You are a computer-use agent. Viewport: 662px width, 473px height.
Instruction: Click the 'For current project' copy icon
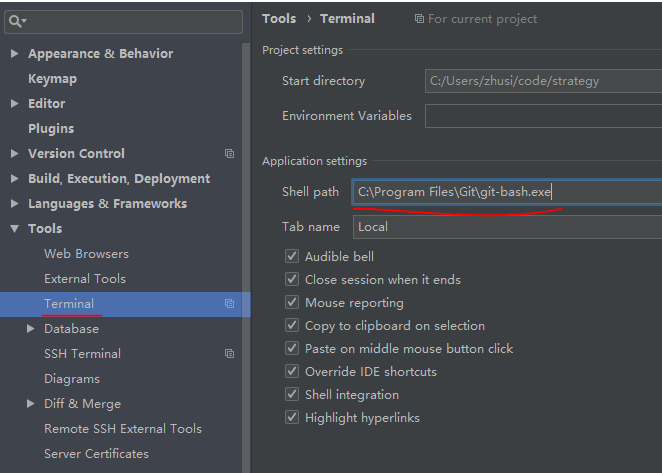coord(419,19)
